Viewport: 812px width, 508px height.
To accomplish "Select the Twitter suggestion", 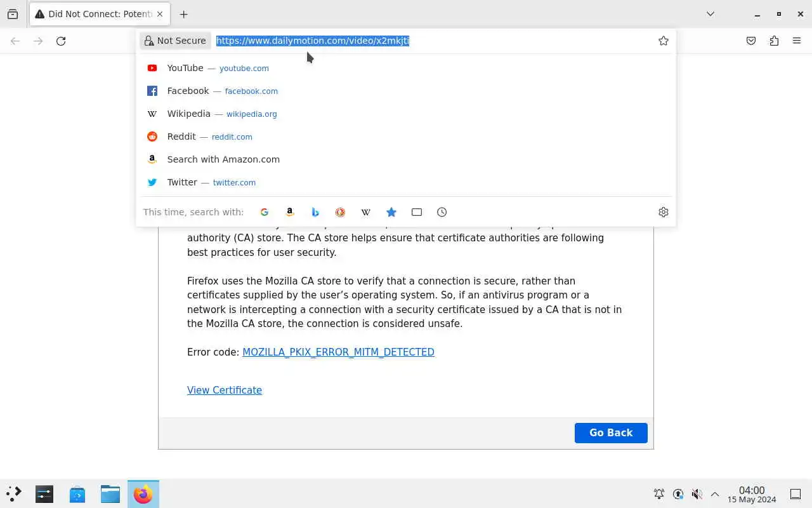I will tap(406, 182).
